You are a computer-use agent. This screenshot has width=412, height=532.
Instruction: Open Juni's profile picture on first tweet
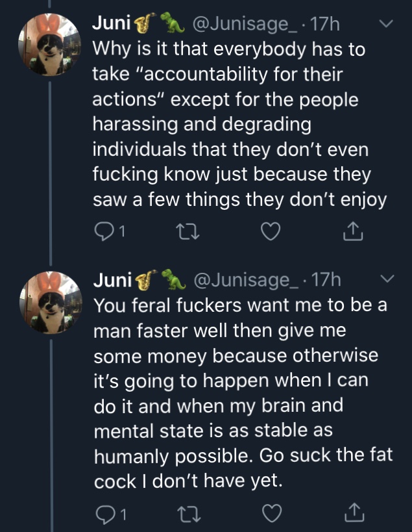click(49, 44)
